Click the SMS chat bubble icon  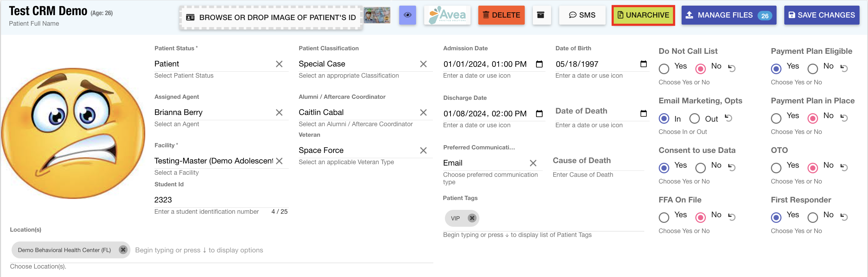coord(582,15)
